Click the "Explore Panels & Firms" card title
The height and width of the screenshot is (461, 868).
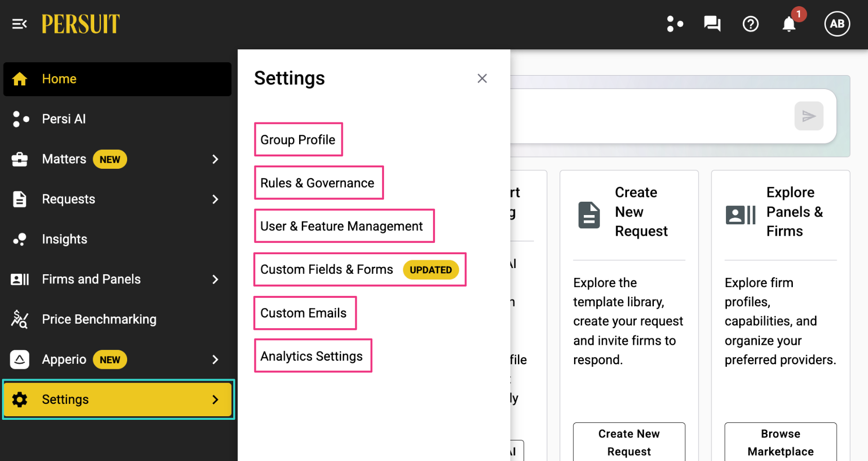tap(795, 211)
